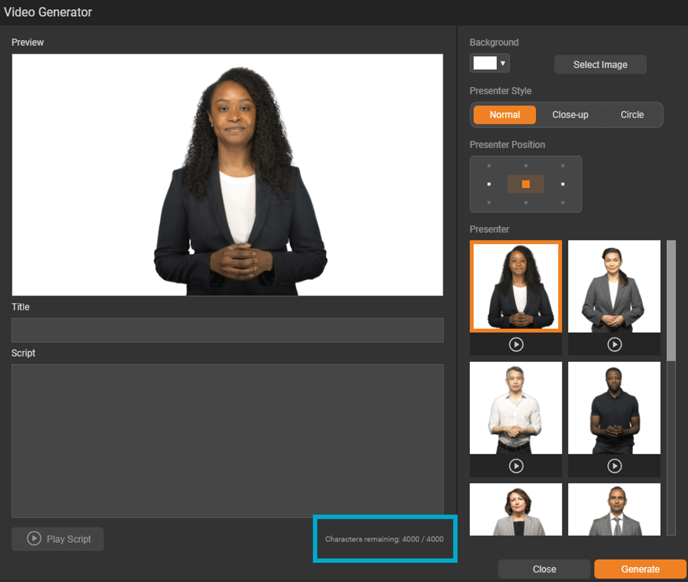Play preview of the man in black polo
Viewport: 688px width, 582px height.
pyautogui.click(x=614, y=466)
